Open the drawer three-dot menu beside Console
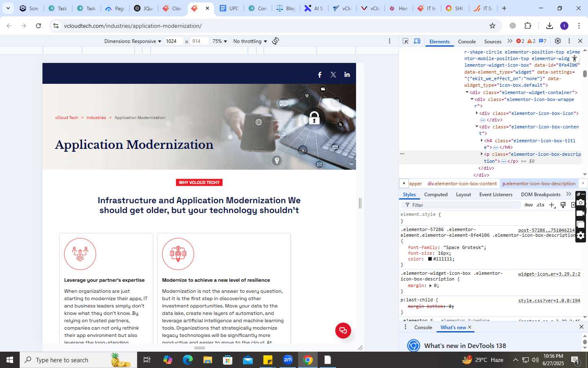The width and height of the screenshot is (588, 368). pyautogui.click(x=405, y=327)
